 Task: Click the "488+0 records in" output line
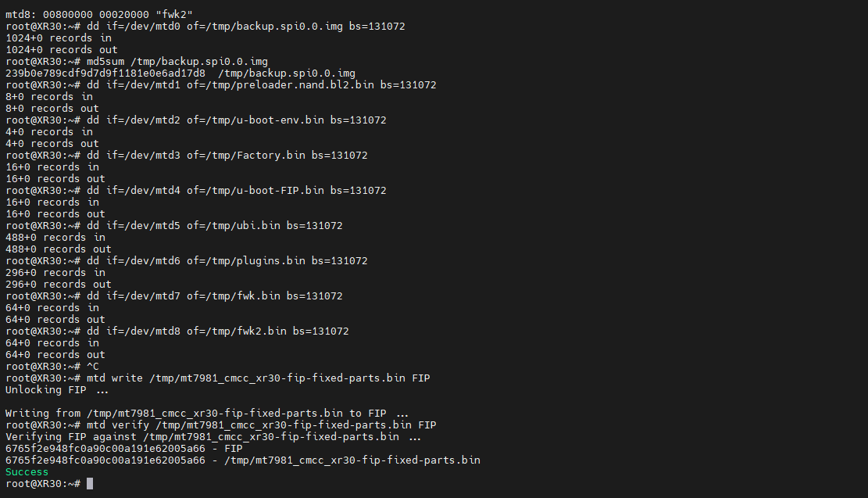pyautogui.click(x=55, y=237)
